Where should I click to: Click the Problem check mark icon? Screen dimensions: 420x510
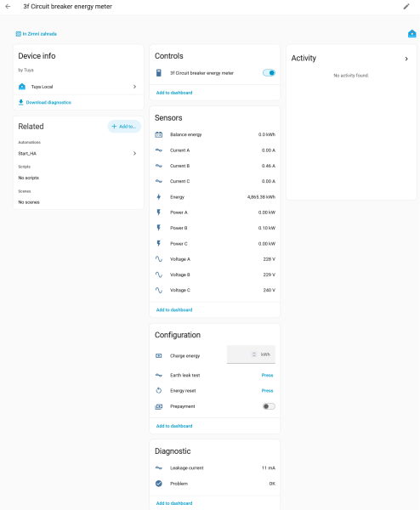[159, 484]
